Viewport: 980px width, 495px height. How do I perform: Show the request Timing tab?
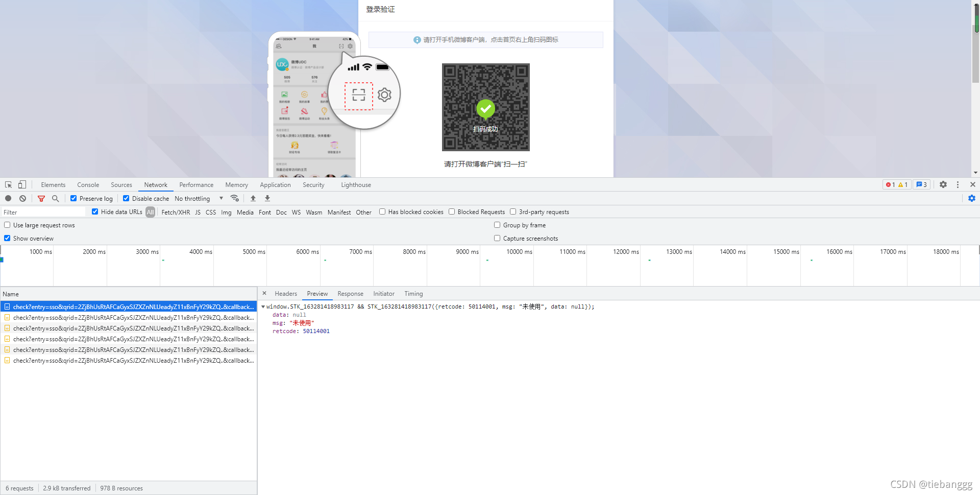coord(413,294)
